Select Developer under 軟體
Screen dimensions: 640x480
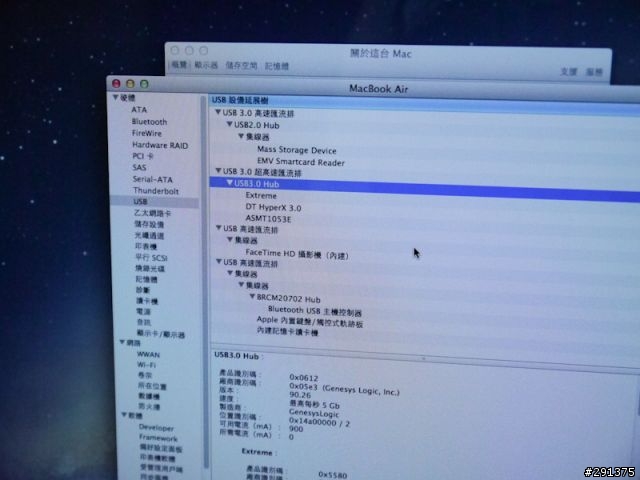pos(156,428)
